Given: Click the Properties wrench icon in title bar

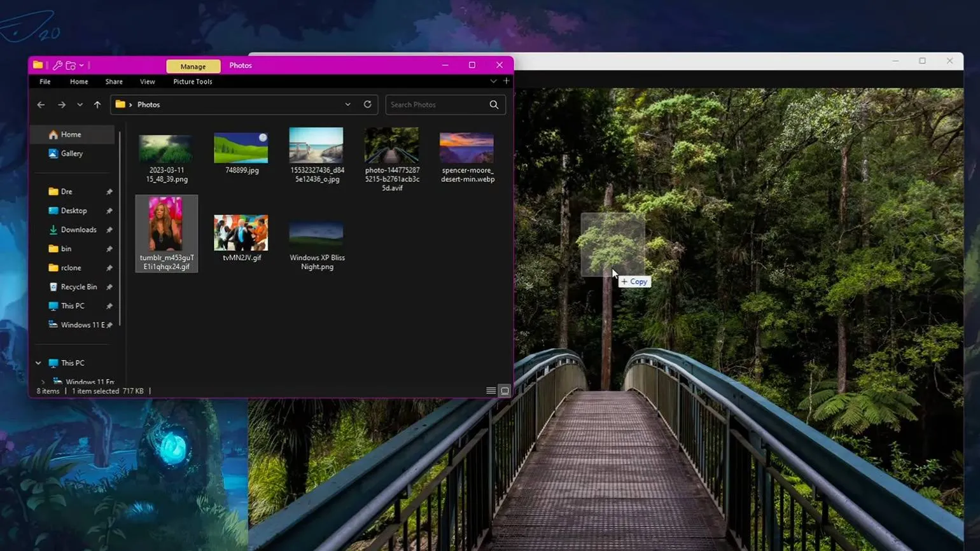Looking at the screenshot, I should (57, 66).
